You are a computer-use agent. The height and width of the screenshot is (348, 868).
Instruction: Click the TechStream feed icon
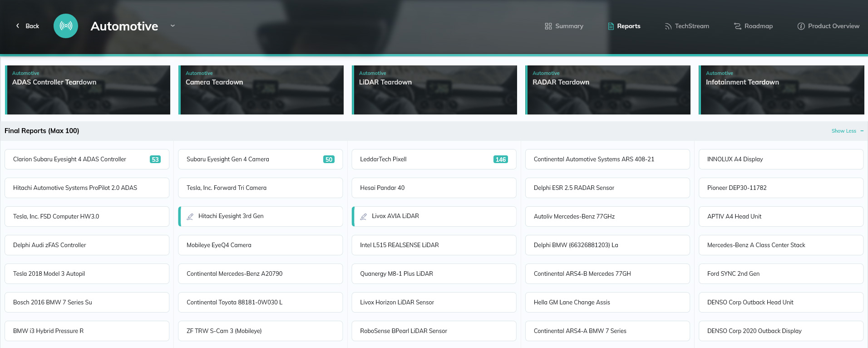coord(668,26)
